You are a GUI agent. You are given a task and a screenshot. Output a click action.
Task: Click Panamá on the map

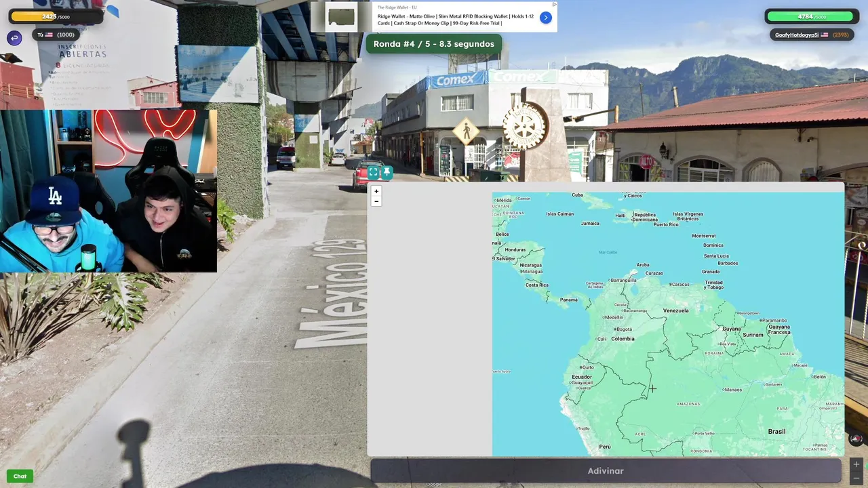[569, 300]
